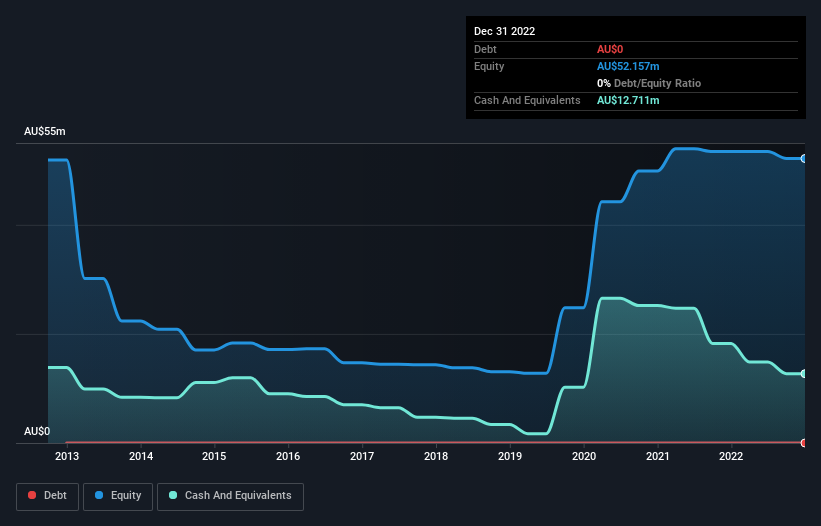Click the red AU$0 debt value
The width and height of the screenshot is (821, 526).
(610, 49)
